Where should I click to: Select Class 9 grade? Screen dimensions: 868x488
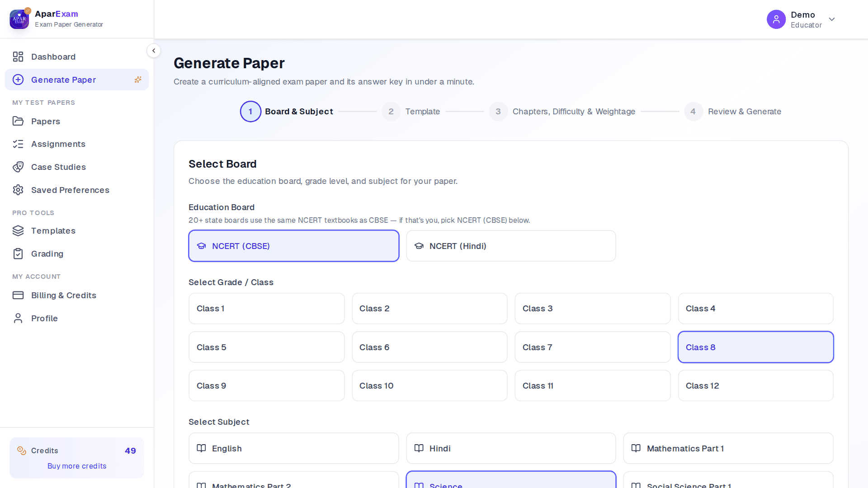[x=267, y=385]
